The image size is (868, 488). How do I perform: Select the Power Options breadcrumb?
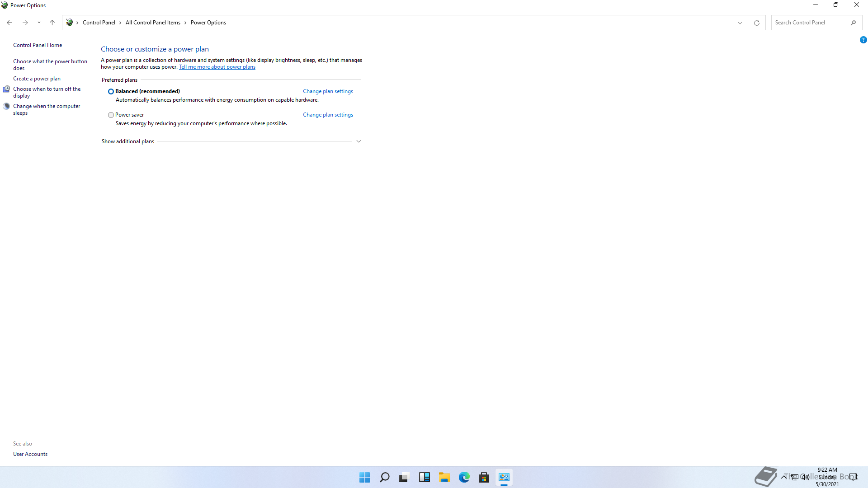pos(208,23)
